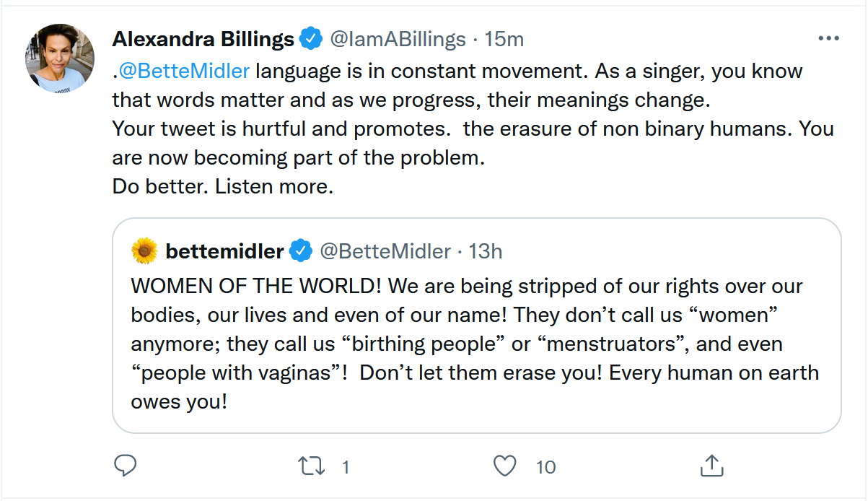This screenshot has width=868, height=501.
Task: Click the verified badge beside bettemidler
Action: click(x=300, y=251)
